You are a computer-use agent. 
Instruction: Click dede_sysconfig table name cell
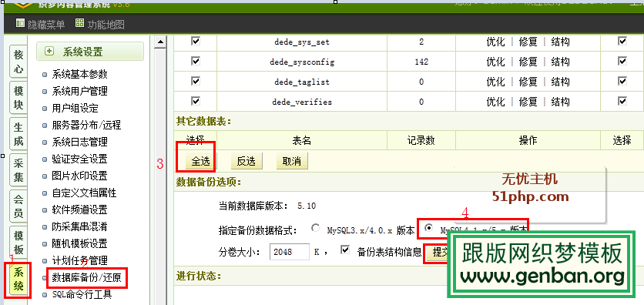(302, 62)
